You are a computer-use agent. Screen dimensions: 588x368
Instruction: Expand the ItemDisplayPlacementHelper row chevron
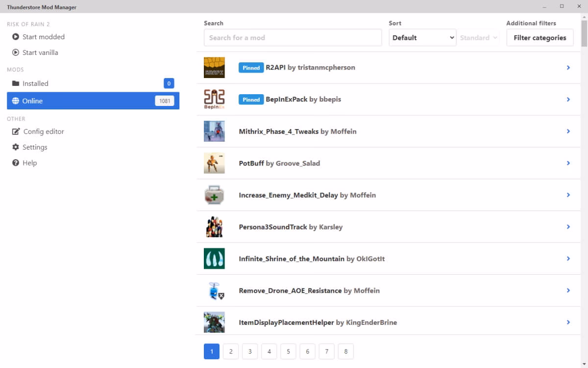568,322
